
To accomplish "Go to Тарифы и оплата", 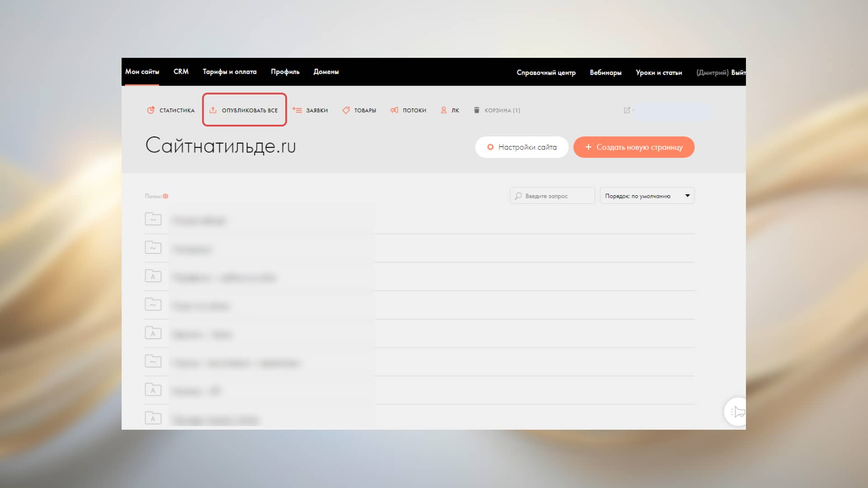I will [x=229, y=72].
